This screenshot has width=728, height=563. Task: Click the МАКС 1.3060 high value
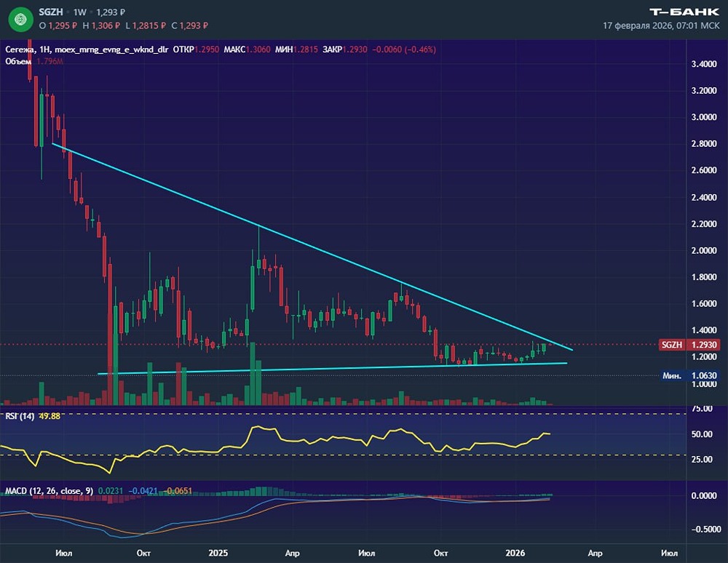pos(247,49)
